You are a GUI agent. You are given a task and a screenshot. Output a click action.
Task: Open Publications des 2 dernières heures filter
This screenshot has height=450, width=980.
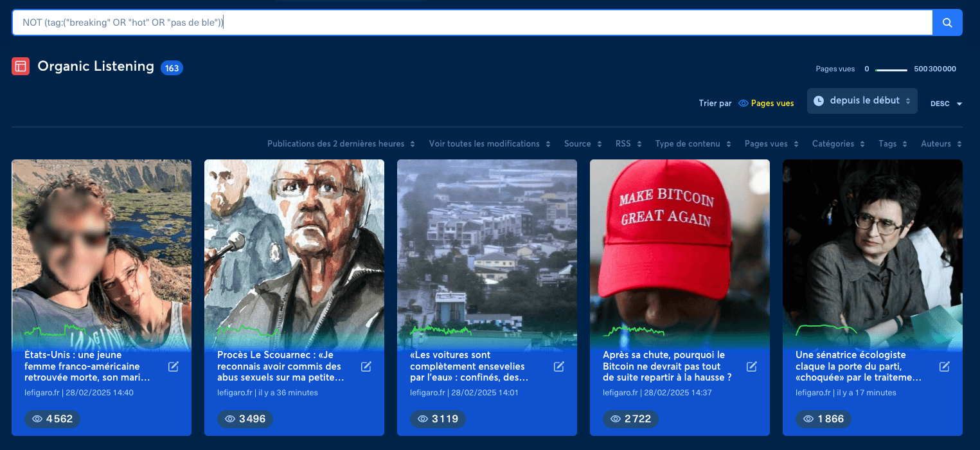click(341, 144)
